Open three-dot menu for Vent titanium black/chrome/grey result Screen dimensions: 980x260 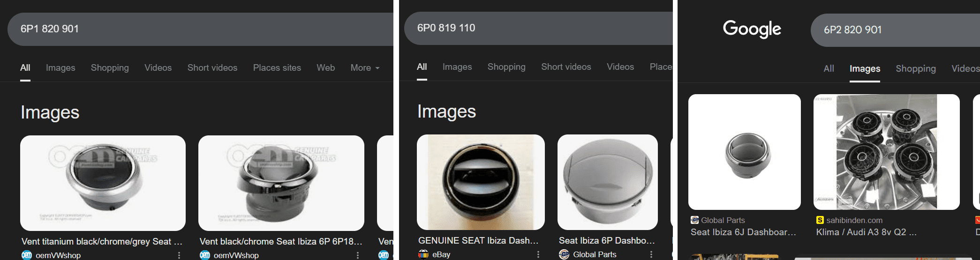coord(179,255)
